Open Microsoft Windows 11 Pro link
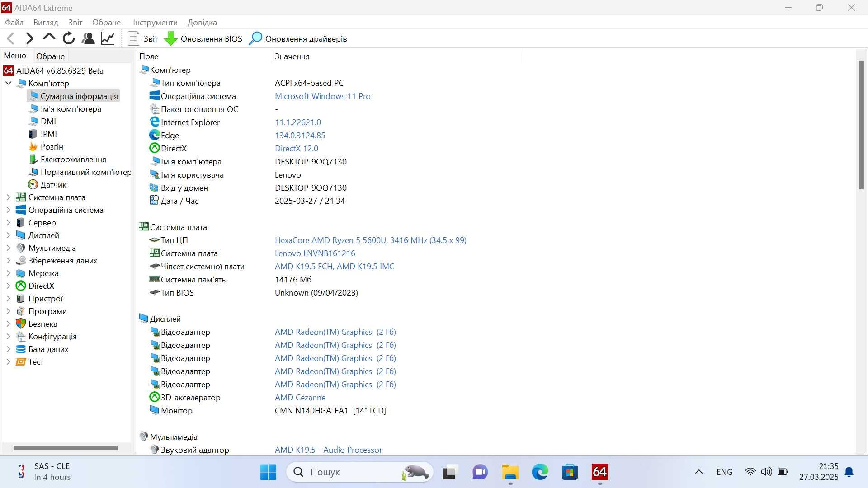The width and height of the screenshot is (868, 488). (322, 96)
